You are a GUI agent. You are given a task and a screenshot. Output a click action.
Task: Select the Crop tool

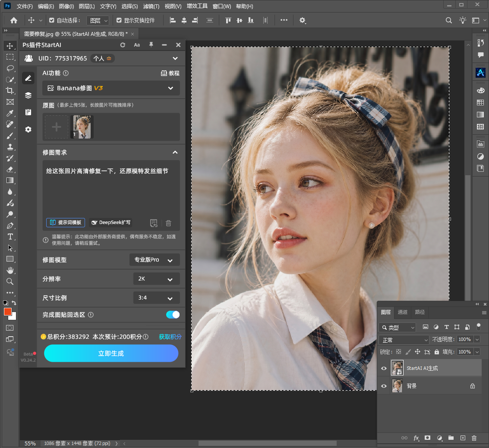tap(9, 91)
